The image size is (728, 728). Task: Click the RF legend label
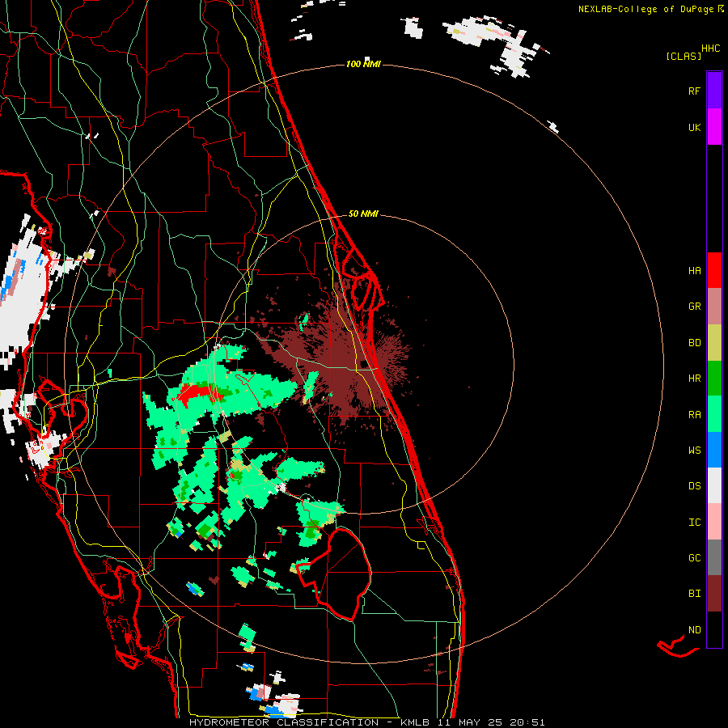coord(694,91)
